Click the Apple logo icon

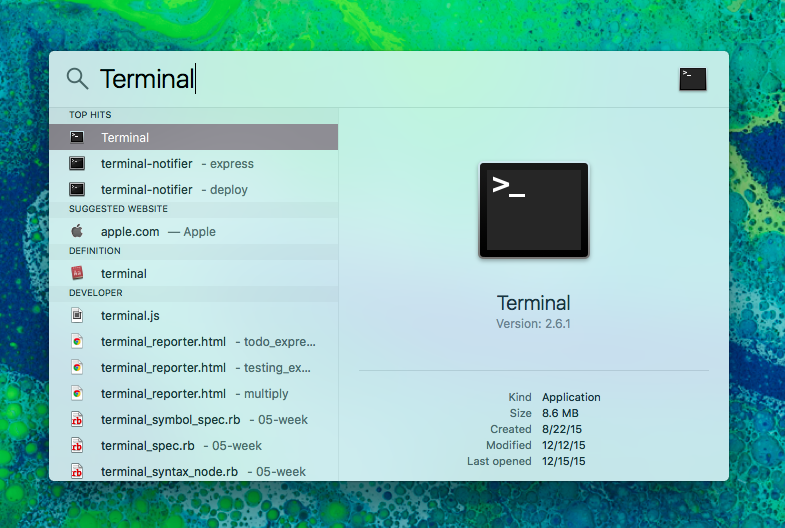tap(77, 231)
